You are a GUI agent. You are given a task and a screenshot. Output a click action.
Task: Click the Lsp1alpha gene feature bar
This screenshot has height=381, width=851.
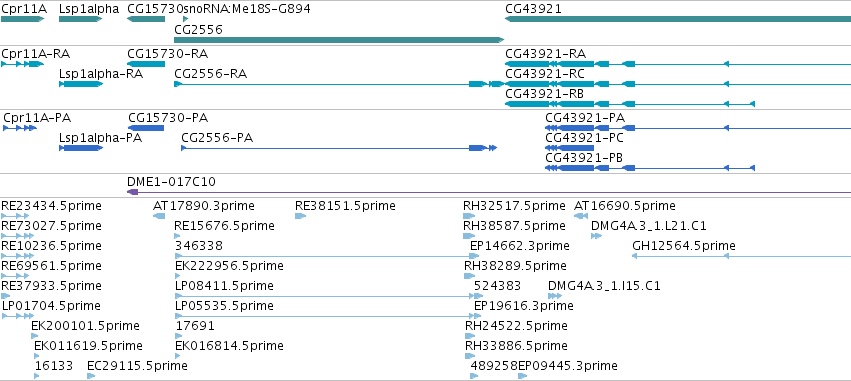[x=80, y=19]
